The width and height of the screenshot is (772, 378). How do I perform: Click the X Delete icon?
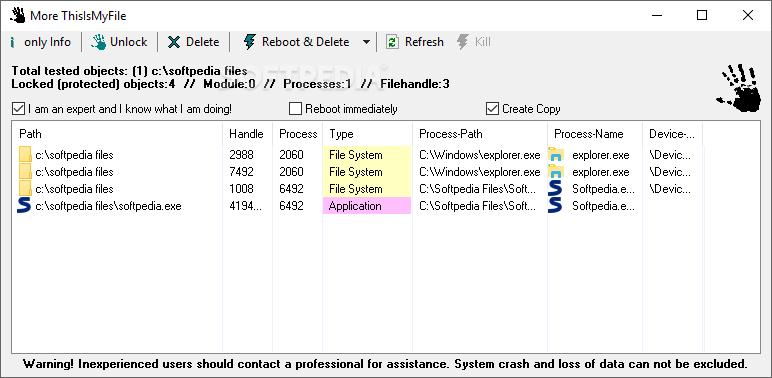click(x=174, y=42)
